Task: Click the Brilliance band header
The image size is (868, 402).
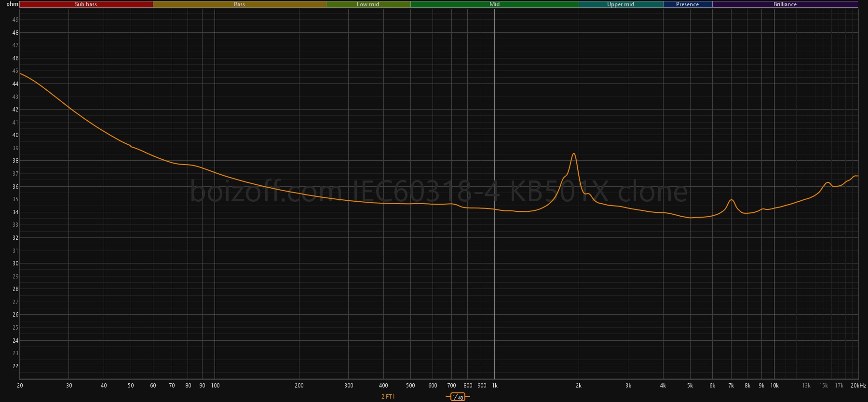Action: coord(785,4)
